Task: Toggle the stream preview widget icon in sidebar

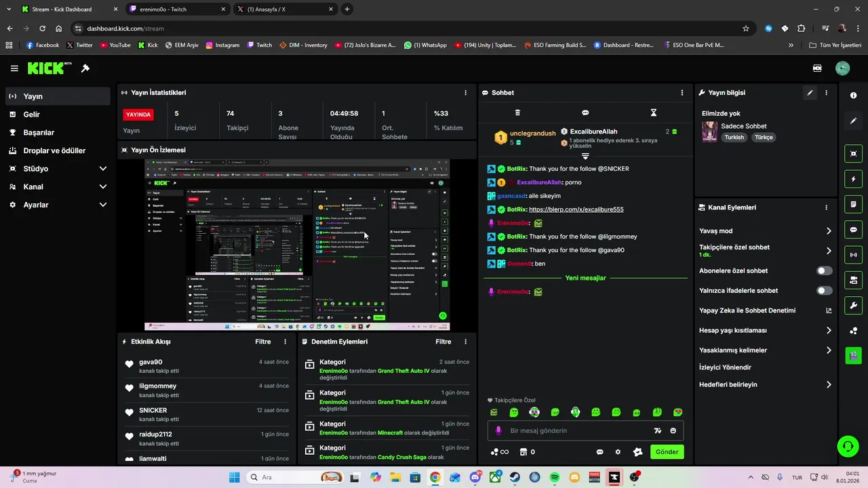Action: pos(853,154)
